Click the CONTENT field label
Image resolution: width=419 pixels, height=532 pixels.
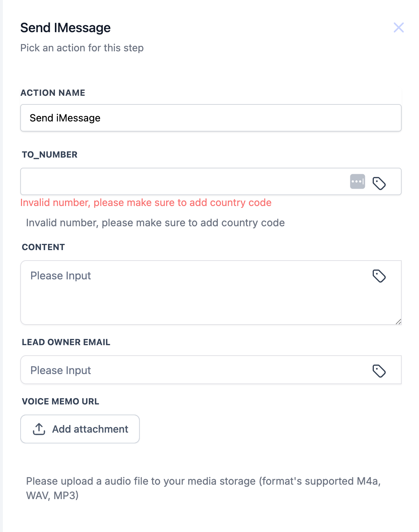43,247
